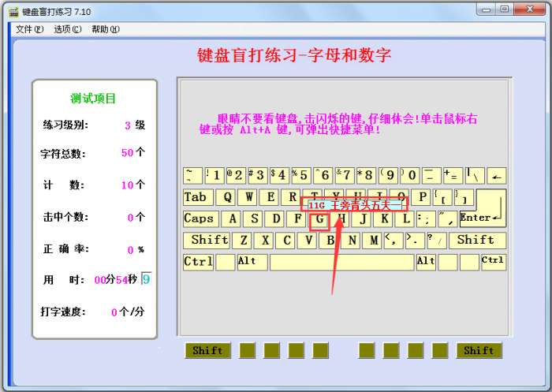Click the left Ctrl key on virtual keyboard
Screen dimensions: 552x392
point(198,262)
